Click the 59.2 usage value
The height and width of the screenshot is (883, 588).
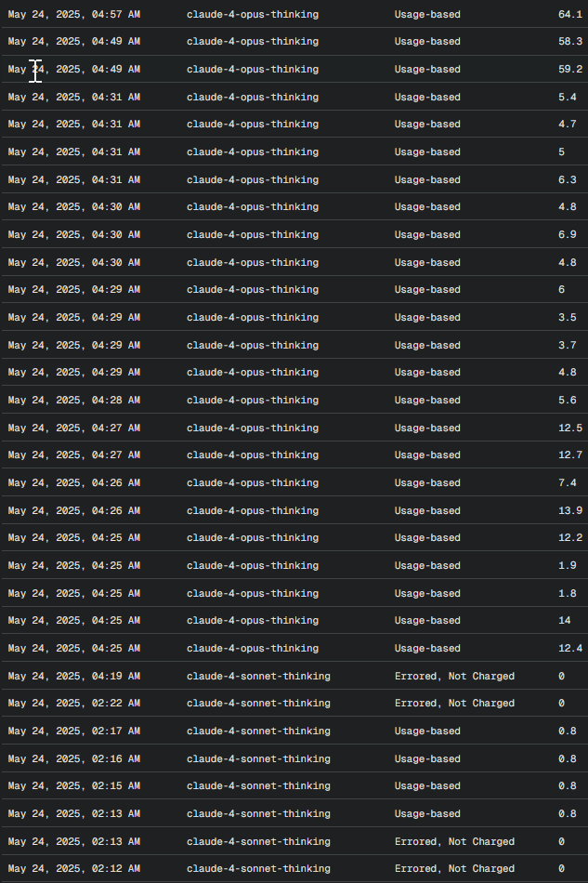(570, 70)
